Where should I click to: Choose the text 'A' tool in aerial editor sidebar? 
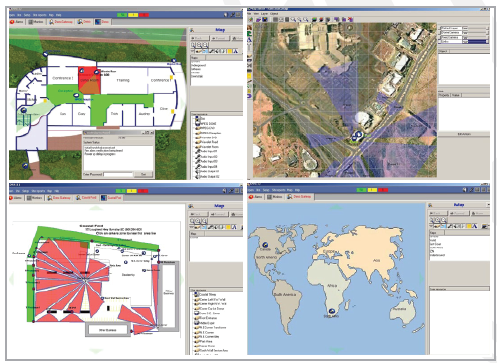[250, 40]
